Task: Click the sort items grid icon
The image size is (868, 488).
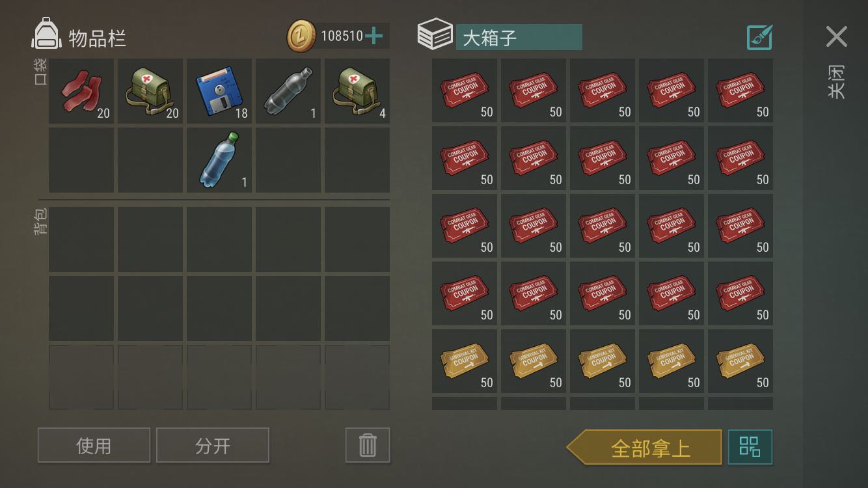Action: pos(750,447)
